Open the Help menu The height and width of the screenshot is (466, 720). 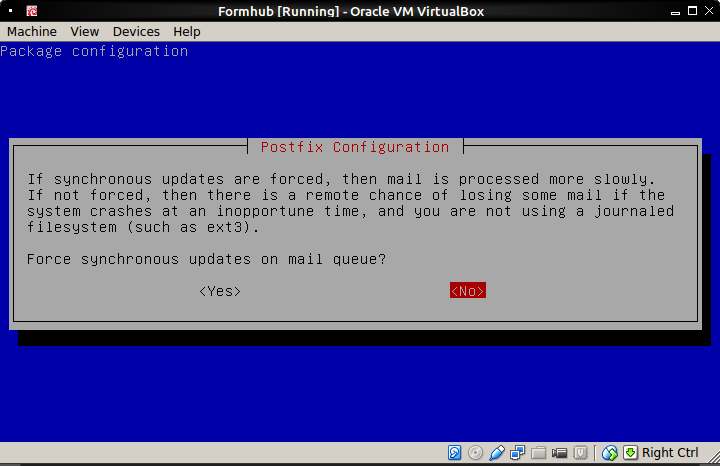click(x=187, y=32)
